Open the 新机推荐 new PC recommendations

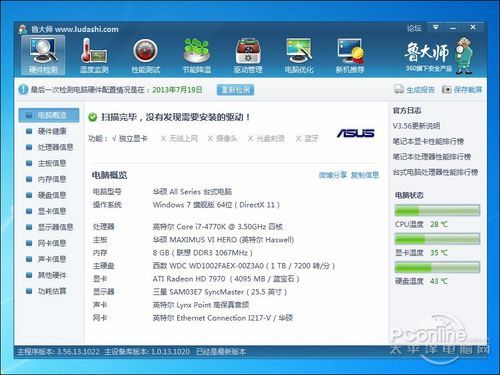350,55
